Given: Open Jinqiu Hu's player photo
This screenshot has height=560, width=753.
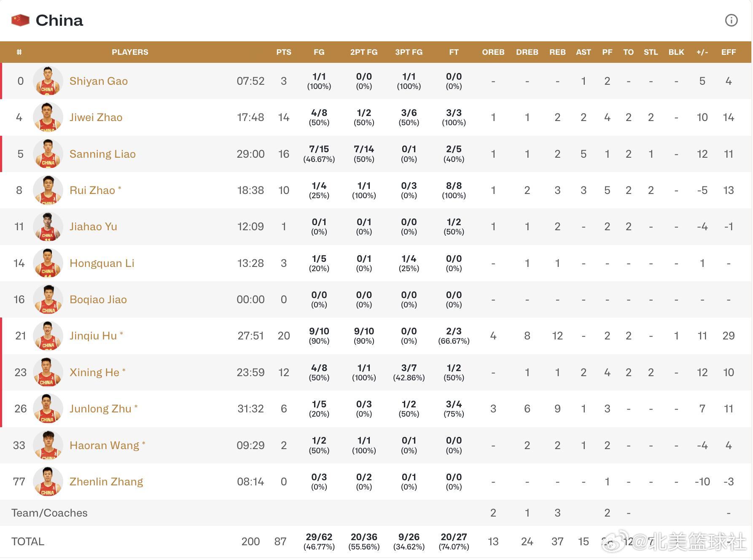Looking at the screenshot, I should coord(48,336).
